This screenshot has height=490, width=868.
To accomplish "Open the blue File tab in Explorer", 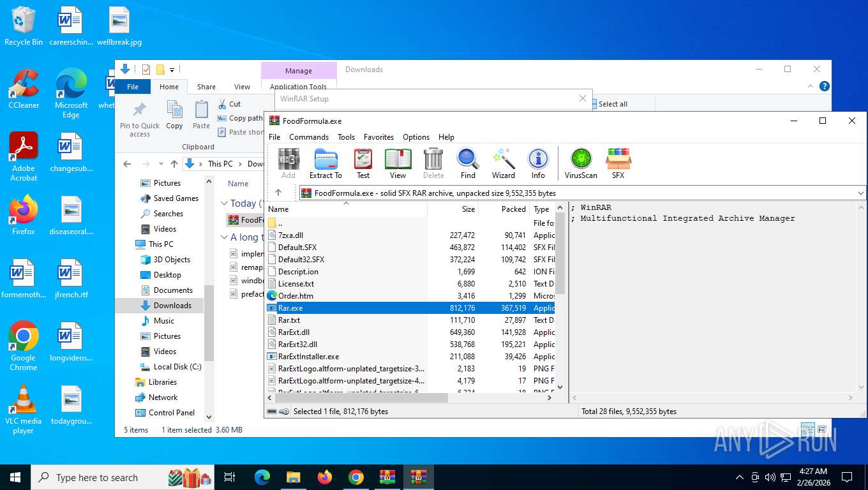I will [133, 87].
